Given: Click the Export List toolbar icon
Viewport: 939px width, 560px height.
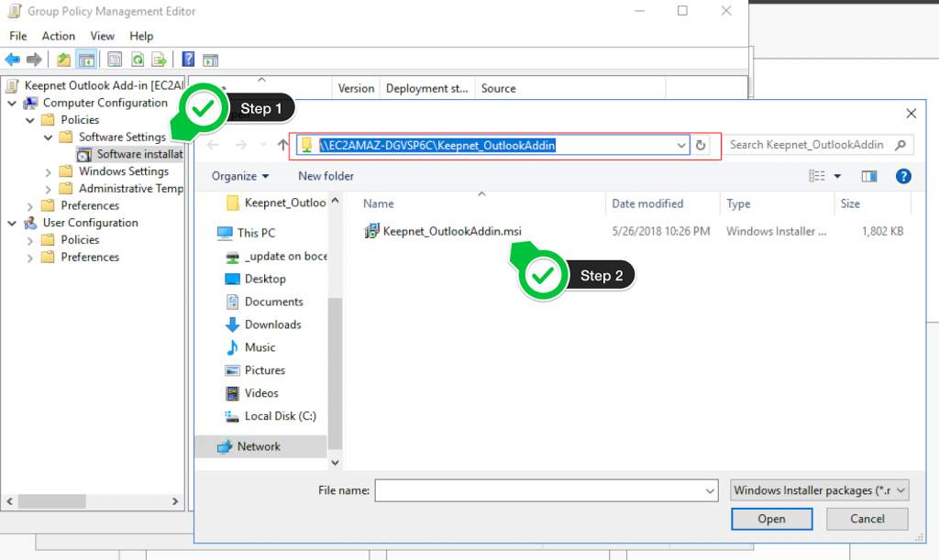Looking at the screenshot, I should point(160,60).
